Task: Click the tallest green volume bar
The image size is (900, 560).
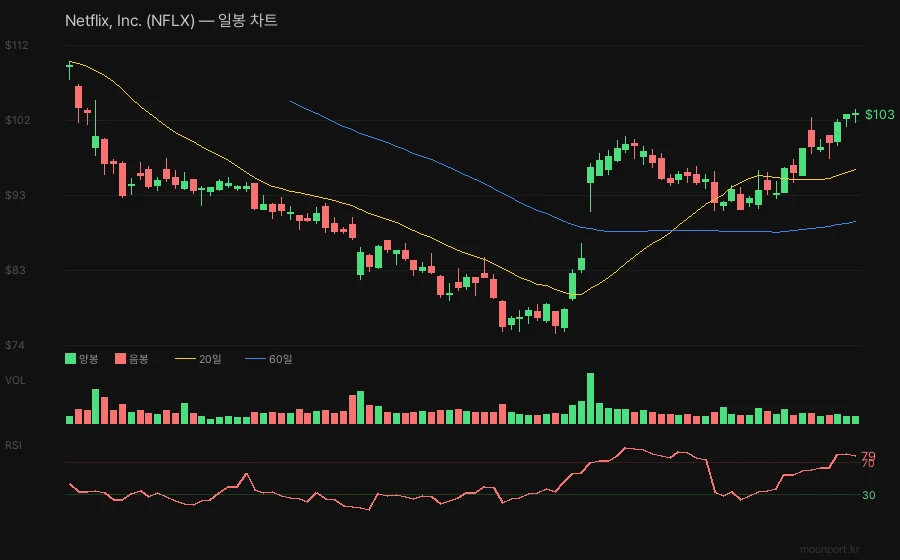Action: coord(591,398)
